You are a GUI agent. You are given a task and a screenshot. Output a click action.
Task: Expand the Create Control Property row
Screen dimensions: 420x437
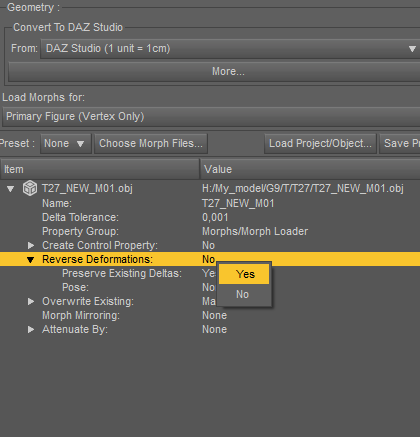[31, 246]
